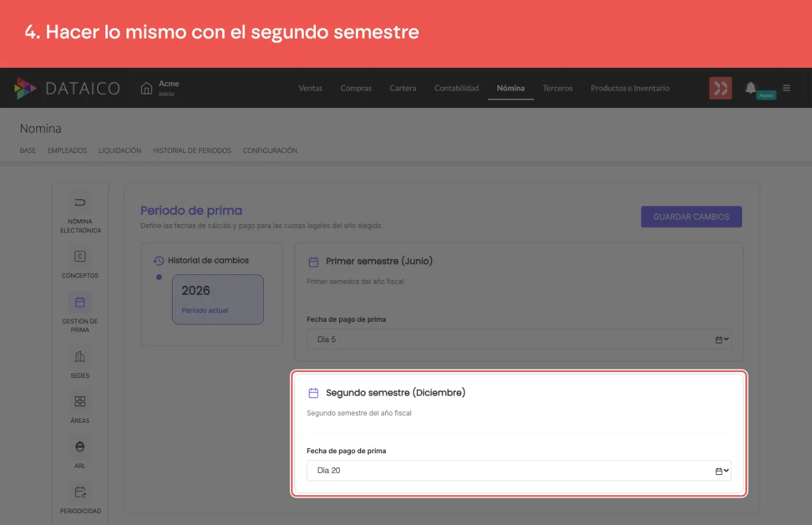The height and width of the screenshot is (525, 812).
Task: Open the Áreas grid icon
Action: point(80,401)
